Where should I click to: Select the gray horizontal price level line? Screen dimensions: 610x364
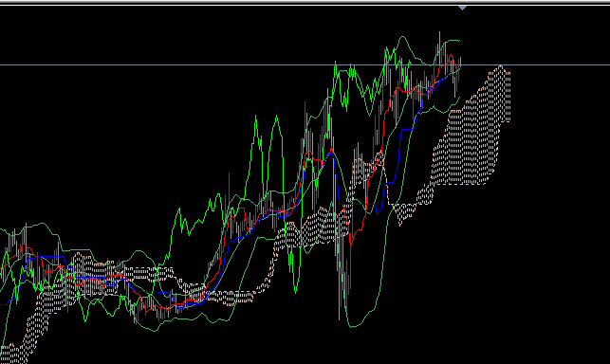[305, 65]
